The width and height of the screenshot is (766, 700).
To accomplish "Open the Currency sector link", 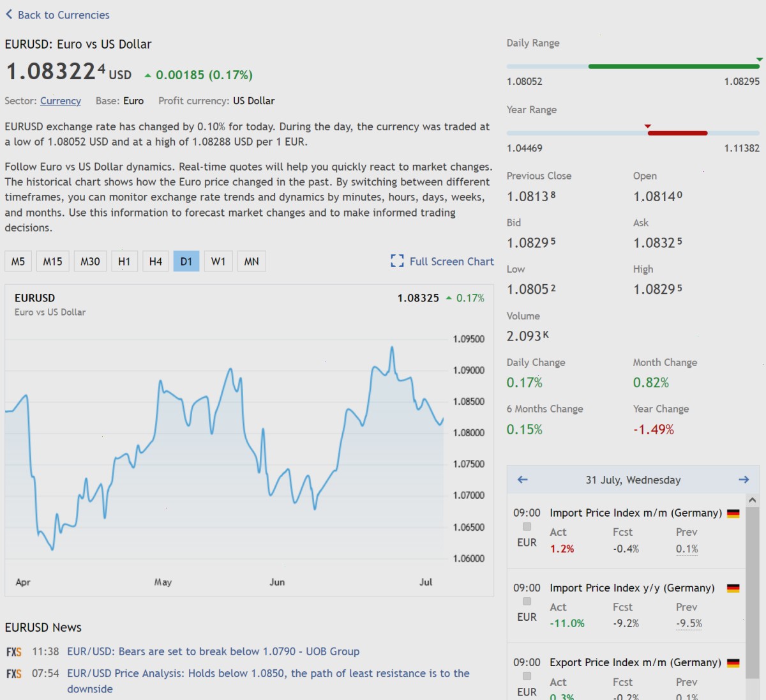I will coord(61,101).
